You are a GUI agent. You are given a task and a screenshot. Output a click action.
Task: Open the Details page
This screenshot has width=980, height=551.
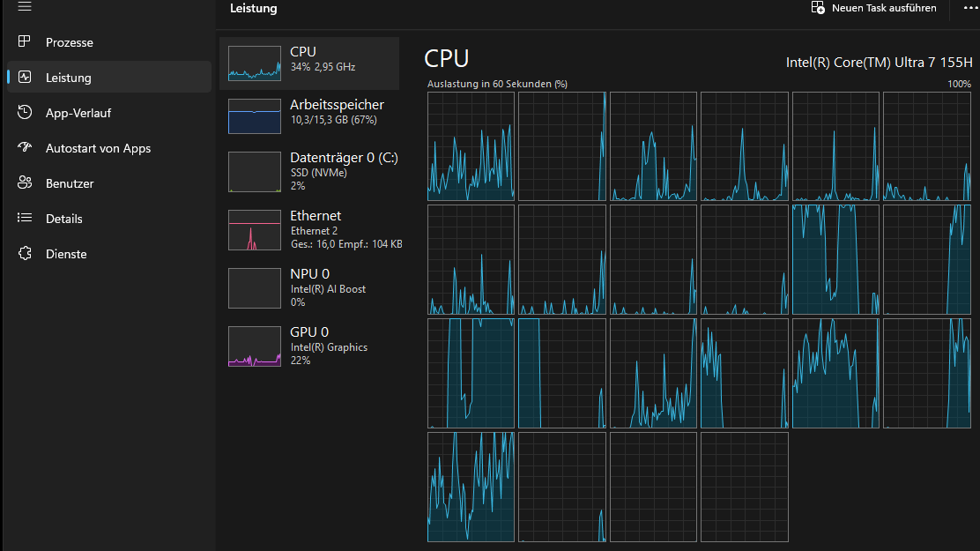click(109, 219)
